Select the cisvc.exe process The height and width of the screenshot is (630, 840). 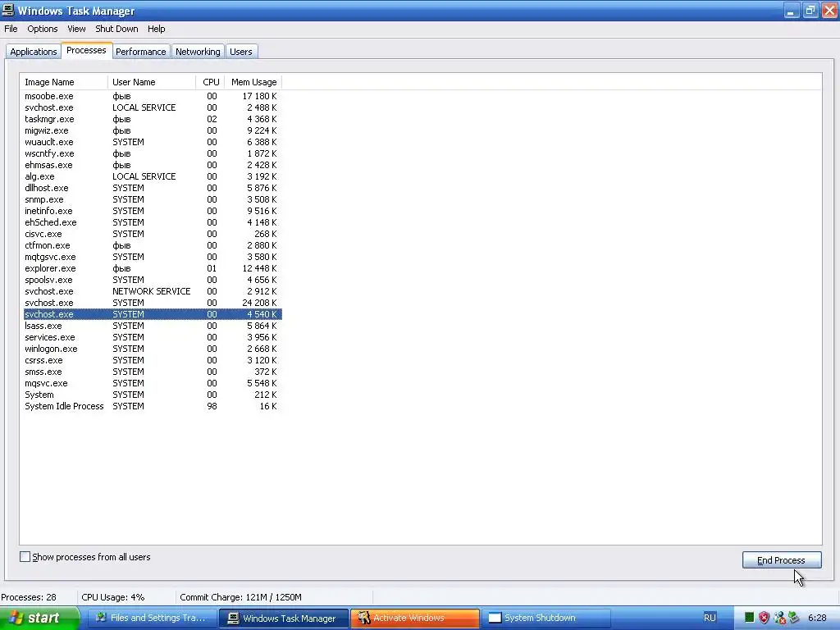[x=152, y=234]
